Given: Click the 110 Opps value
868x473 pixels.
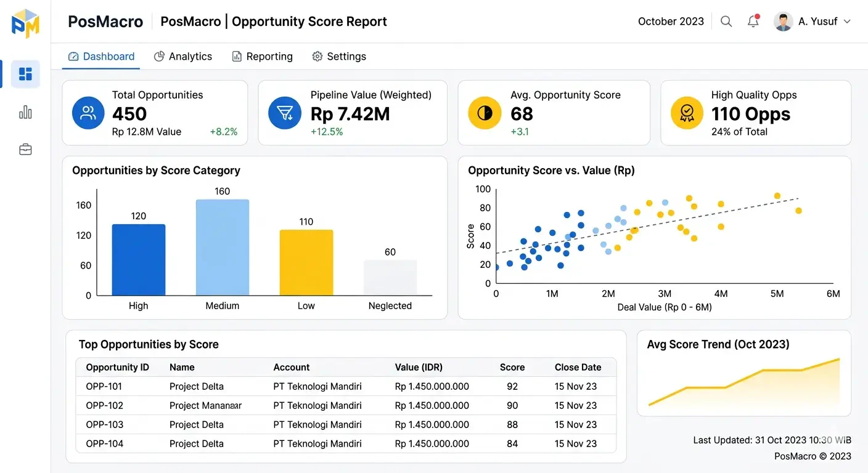Looking at the screenshot, I should pyautogui.click(x=751, y=114).
